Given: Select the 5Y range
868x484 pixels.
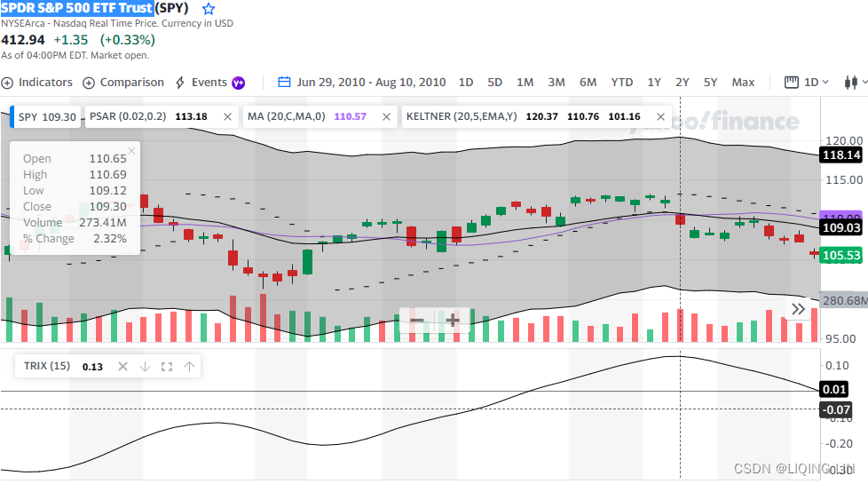Looking at the screenshot, I should pyautogui.click(x=710, y=83).
